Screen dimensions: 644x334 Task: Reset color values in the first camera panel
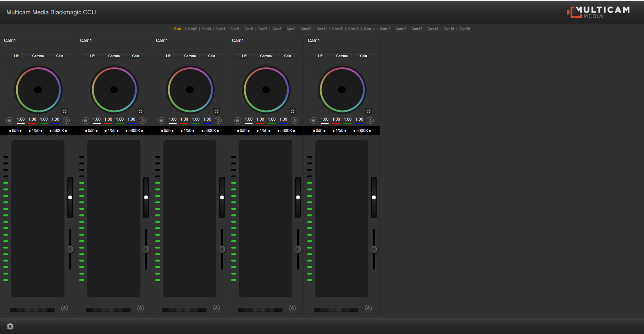pos(66,120)
